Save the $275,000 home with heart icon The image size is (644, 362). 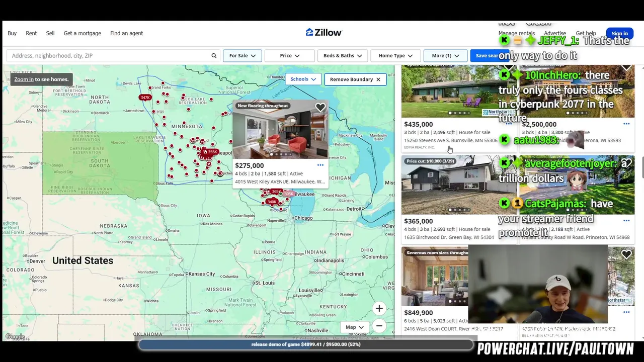pyautogui.click(x=320, y=108)
